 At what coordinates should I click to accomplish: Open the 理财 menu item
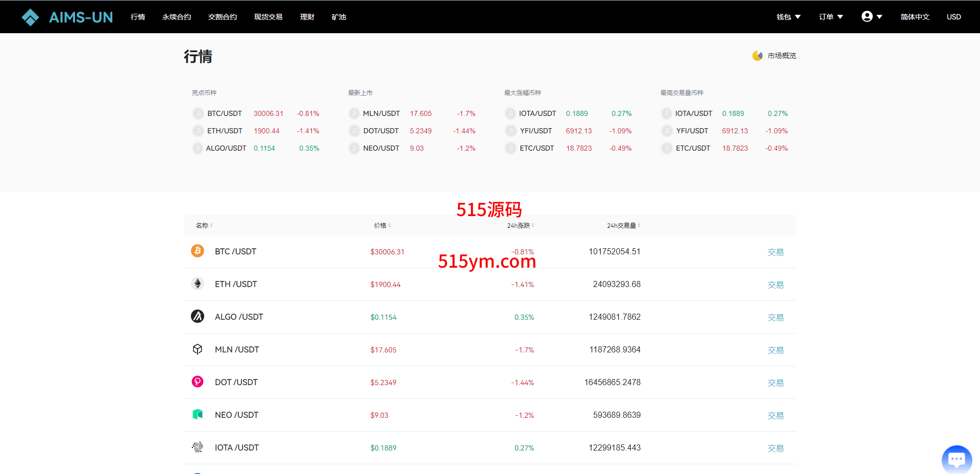click(x=307, y=17)
